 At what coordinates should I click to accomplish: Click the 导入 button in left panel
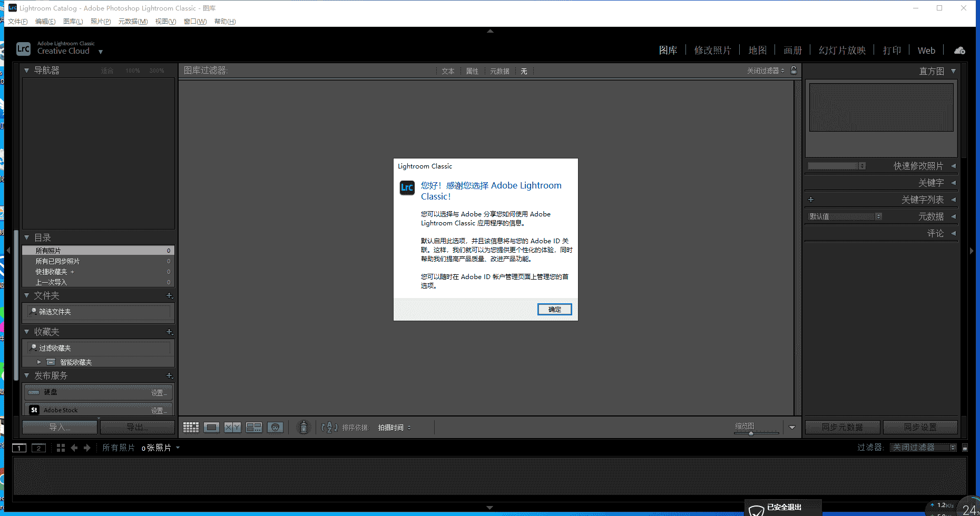point(60,427)
